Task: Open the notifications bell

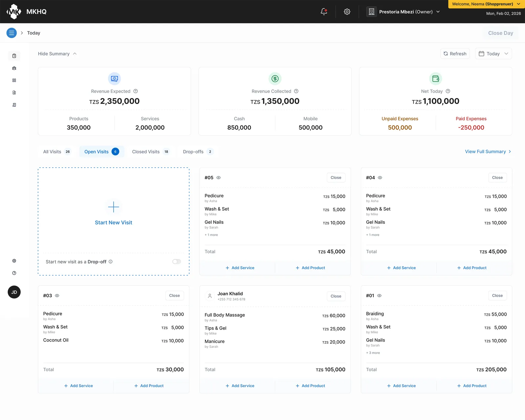Action: coord(324,12)
